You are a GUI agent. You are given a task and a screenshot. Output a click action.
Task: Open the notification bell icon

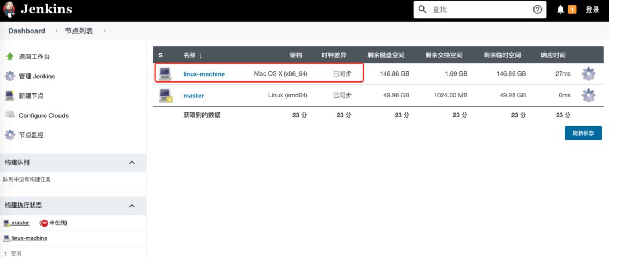[561, 10]
